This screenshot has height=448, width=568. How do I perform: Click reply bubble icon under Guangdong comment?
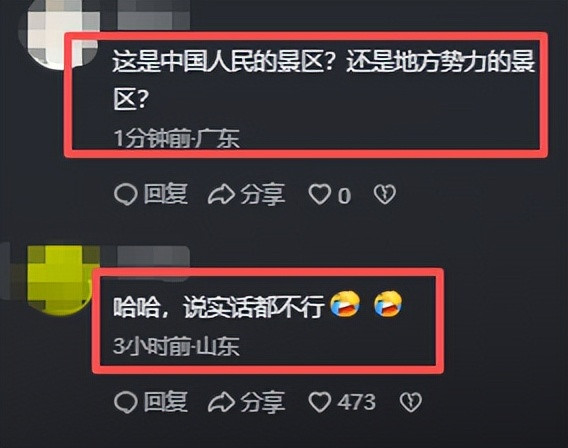tap(126, 195)
